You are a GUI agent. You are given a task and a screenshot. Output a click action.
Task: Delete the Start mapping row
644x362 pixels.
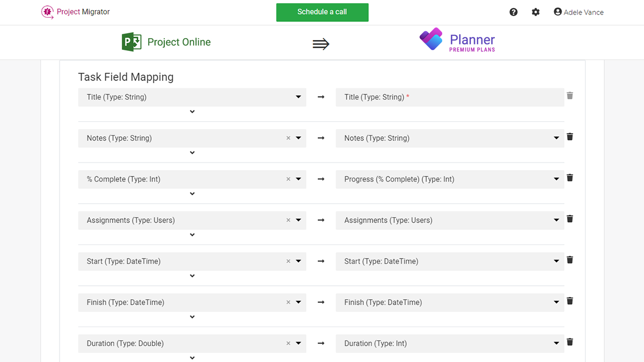point(570,260)
